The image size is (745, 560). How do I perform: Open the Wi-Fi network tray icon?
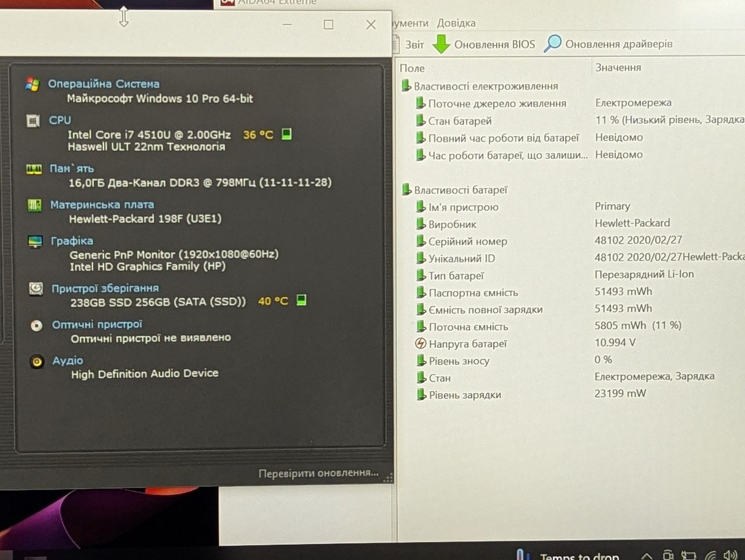pos(710,555)
